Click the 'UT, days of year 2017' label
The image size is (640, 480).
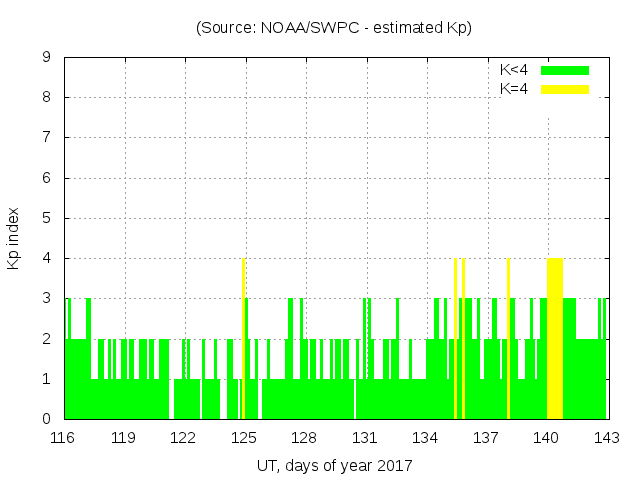(334, 465)
